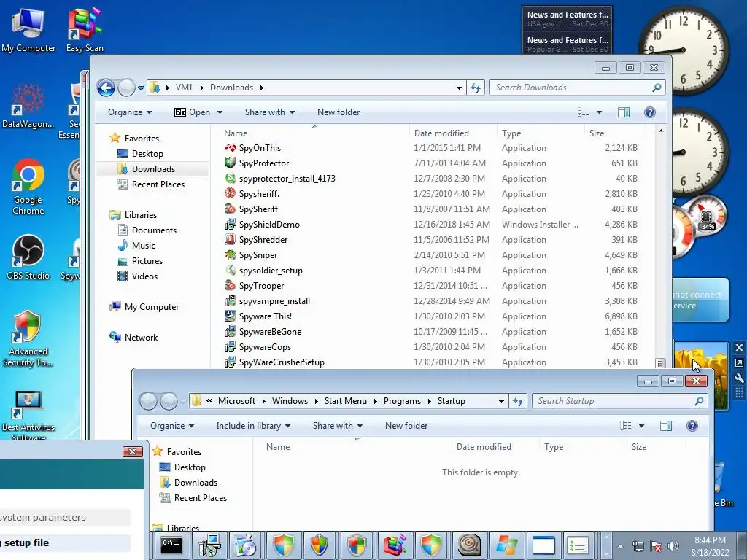Sort the Downloads files by Date modified
This screenshot has width=747, height=560.
[441, 133]
